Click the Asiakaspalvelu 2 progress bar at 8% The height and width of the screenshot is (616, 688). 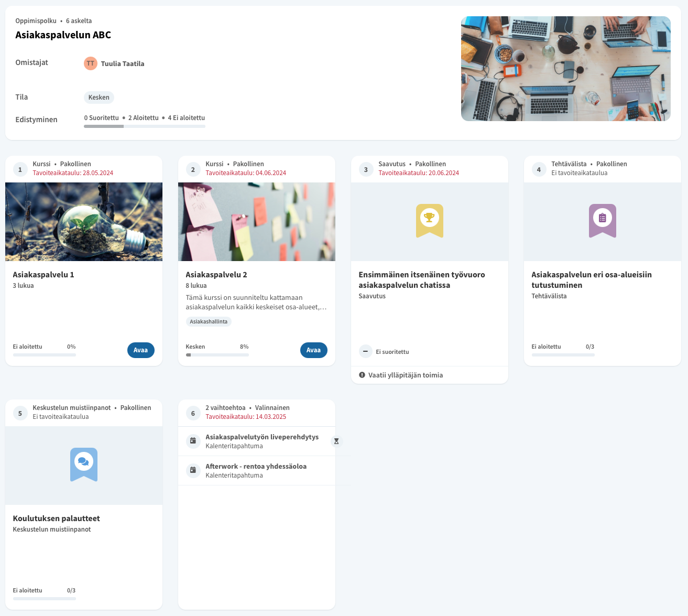tap(217, 355)
